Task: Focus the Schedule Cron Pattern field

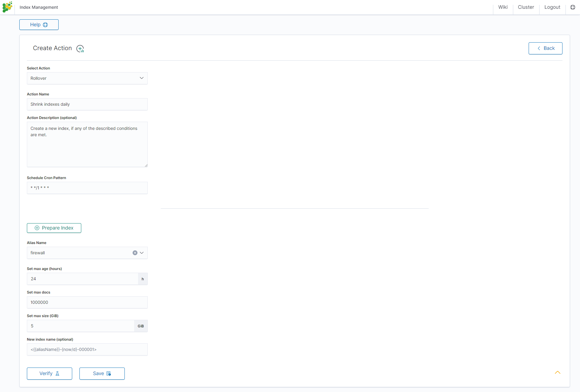Action: coord(87,188)
